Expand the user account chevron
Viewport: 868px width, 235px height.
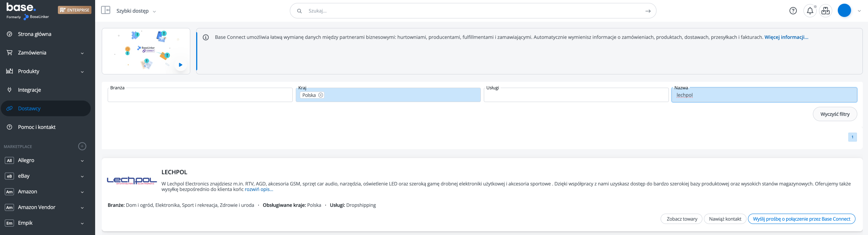pos(859,11)
